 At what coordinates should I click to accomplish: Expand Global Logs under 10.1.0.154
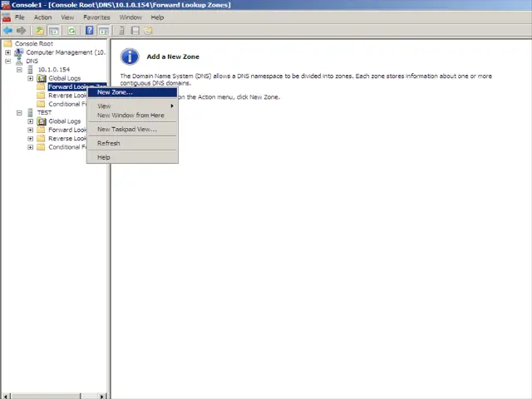click(x=31, y=78)
